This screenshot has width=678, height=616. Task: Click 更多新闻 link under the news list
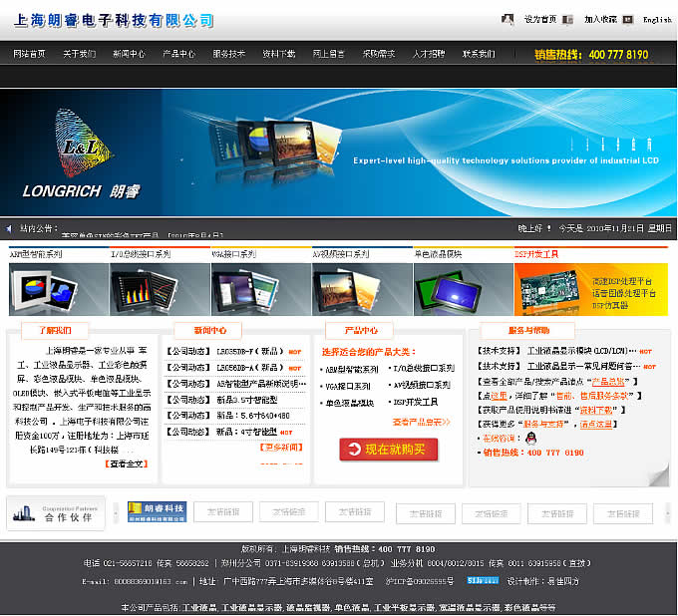[x=283, y=448]
